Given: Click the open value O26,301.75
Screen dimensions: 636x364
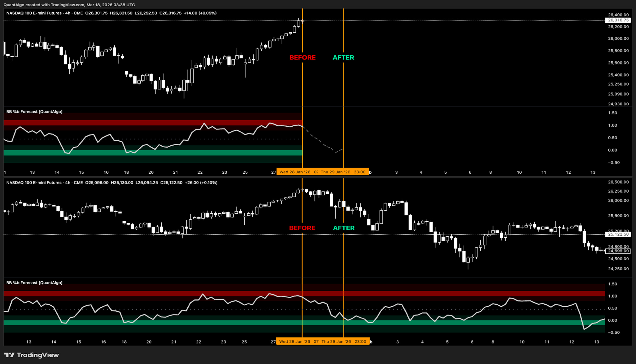Looking at the screenshot, I should 96,13.
